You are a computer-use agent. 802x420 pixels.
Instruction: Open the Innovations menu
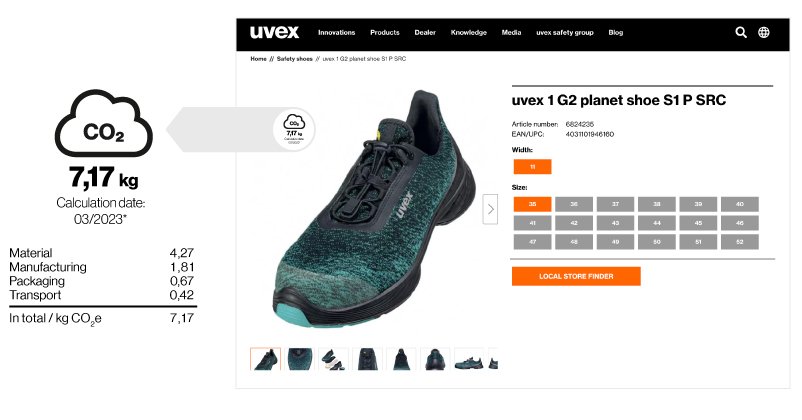pyautogui.click(x=337, y=32)
